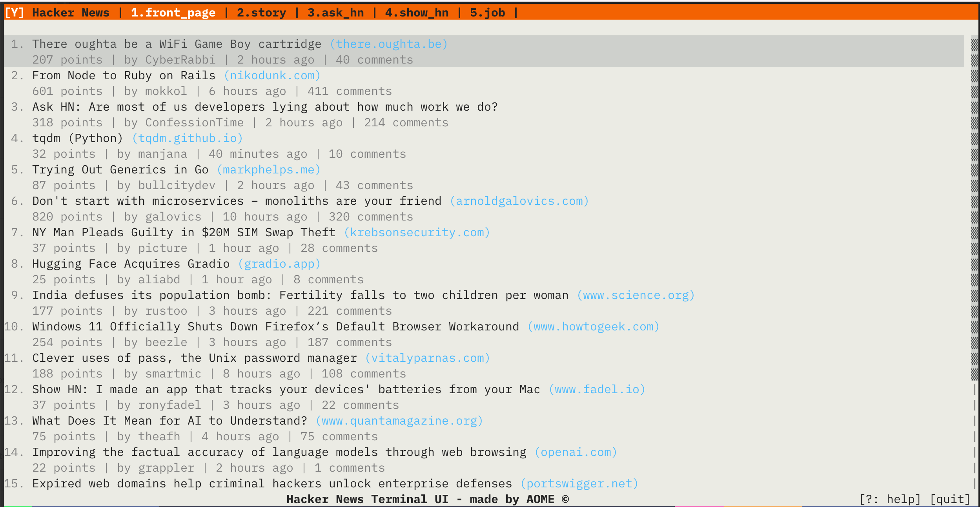Click the openai.com link
Screen dimensions: 980x507
click(576, 452)
